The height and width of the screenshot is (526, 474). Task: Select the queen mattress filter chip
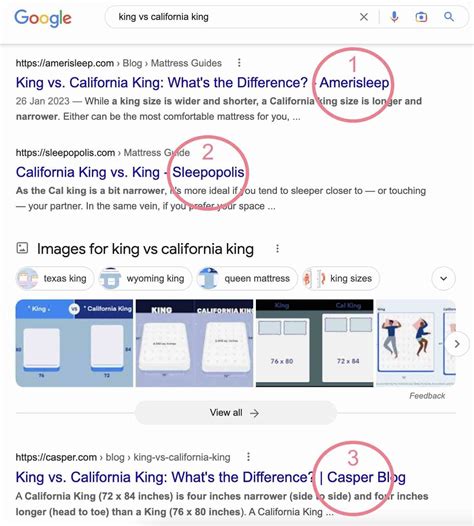247,278
